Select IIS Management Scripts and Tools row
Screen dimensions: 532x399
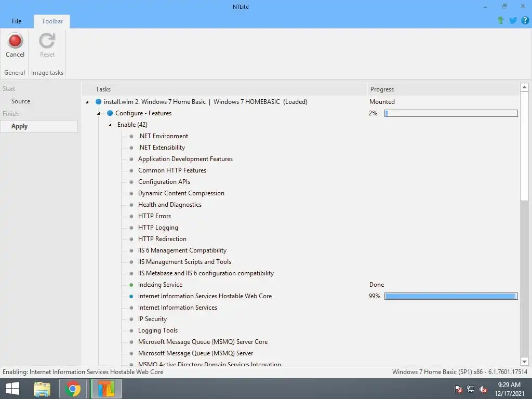click(184, 262)
